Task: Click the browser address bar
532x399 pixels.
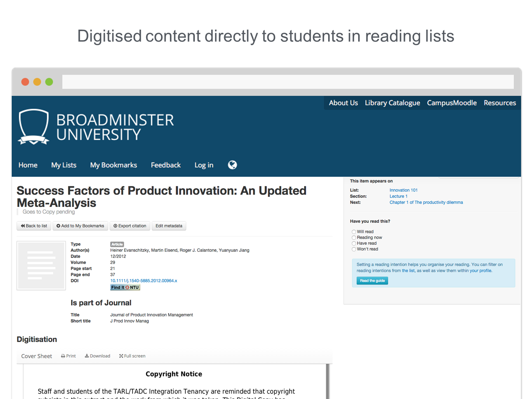Action: click(x=288, y=82)
